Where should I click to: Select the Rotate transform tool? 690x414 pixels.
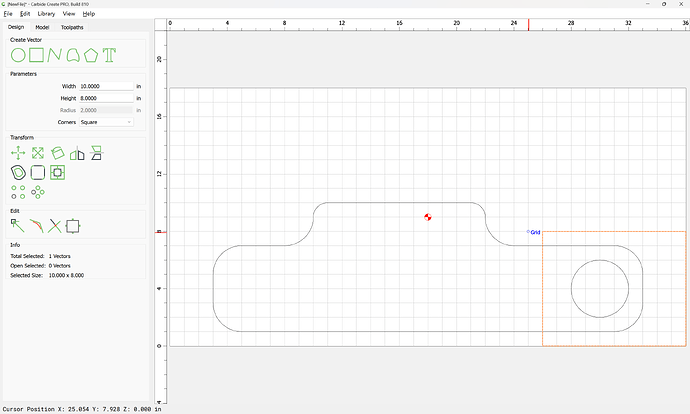[58, 153]
